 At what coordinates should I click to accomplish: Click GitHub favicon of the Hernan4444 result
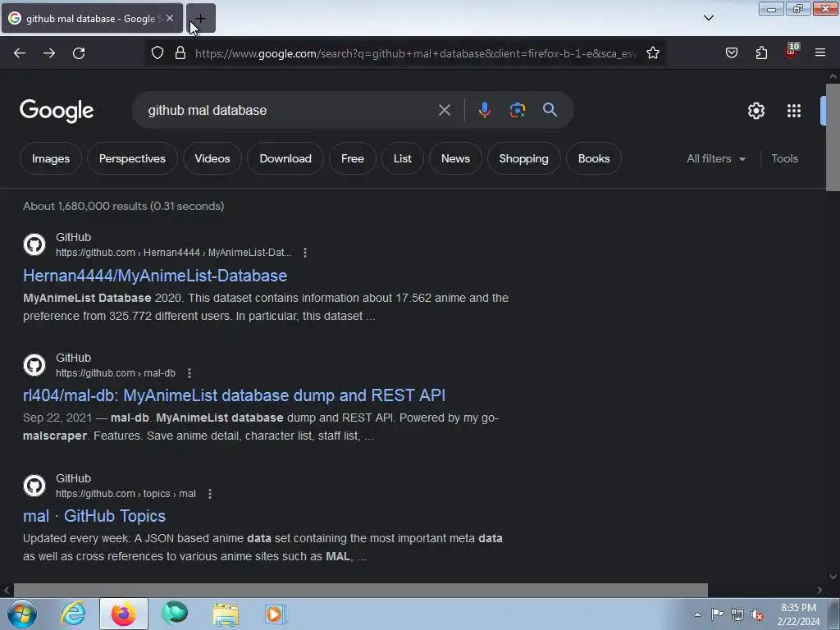(x=34, y=244)
